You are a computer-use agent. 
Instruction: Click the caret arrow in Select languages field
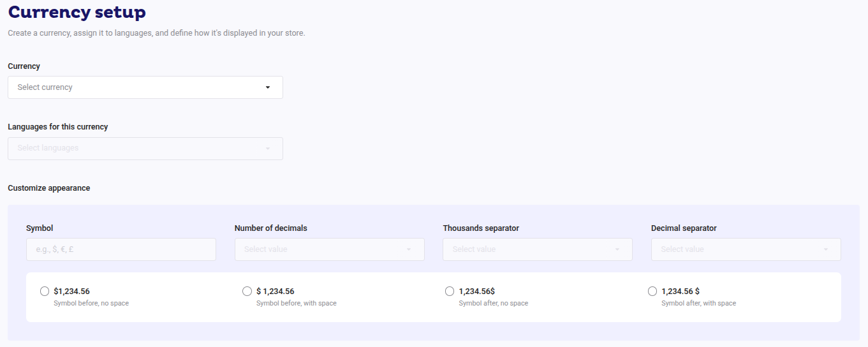pos(268,149)
